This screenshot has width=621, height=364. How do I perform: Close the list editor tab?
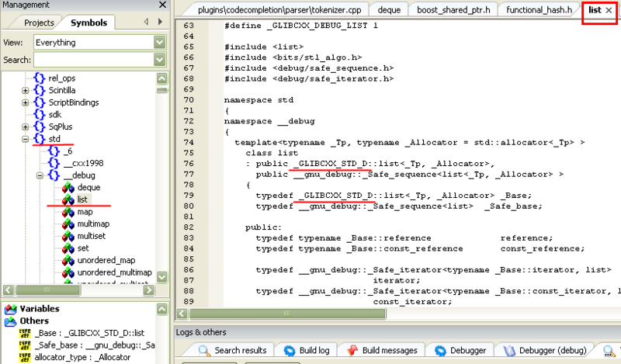tap(609, 10)
